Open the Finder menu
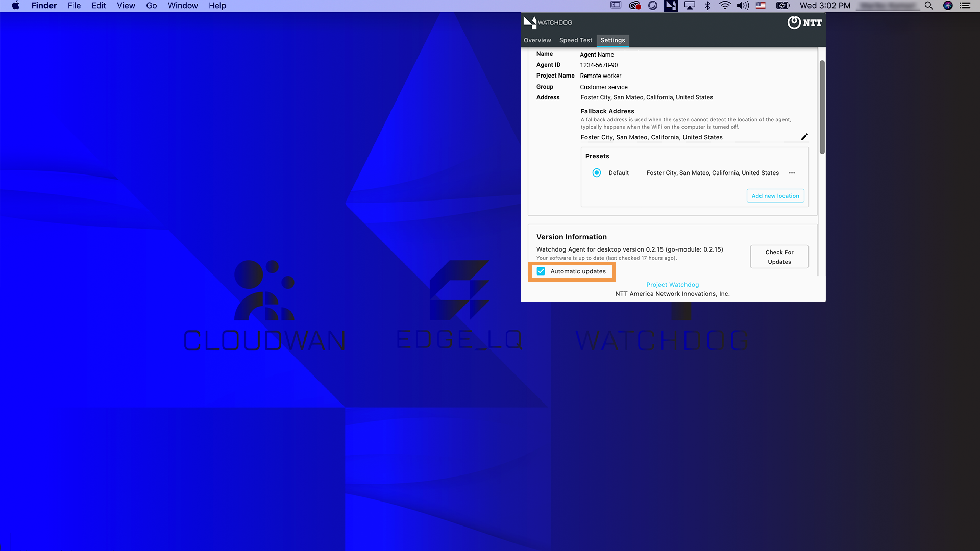Screen dimensions: 980x551 click(44, 6)
